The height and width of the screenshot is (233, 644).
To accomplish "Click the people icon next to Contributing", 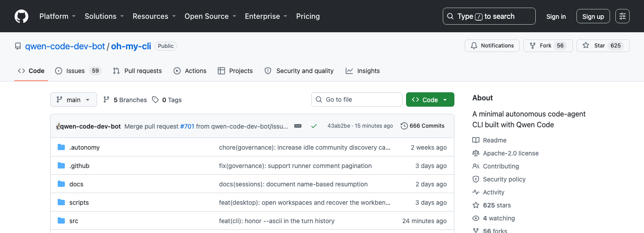I will click(476, 166).
